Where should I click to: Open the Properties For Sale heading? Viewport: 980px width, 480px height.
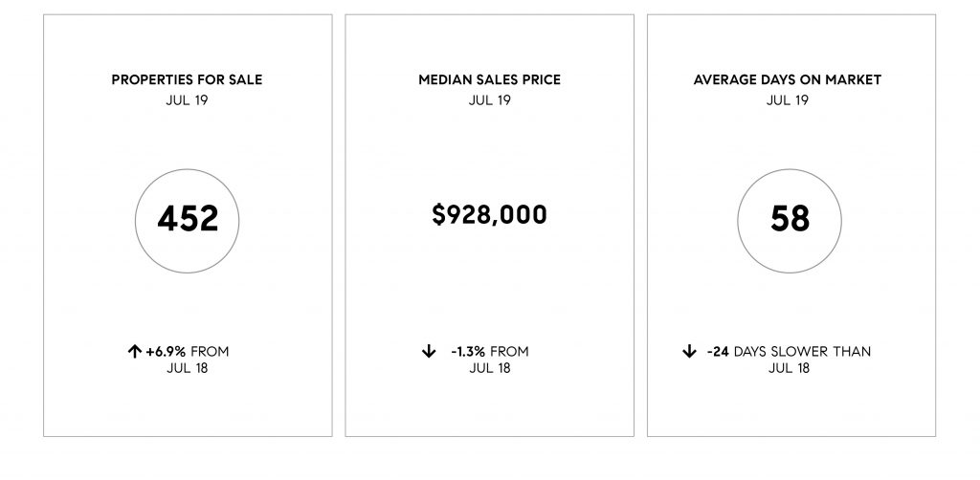[x=187, y=80]
